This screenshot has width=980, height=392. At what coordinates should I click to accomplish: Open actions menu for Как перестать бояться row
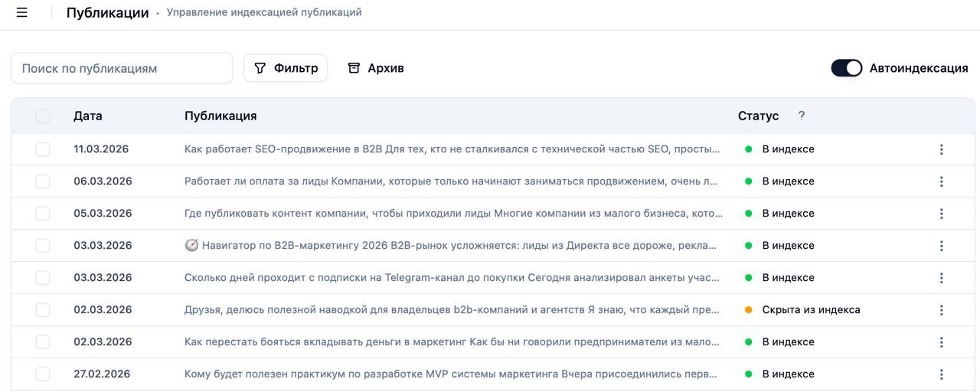coord(941,342)
